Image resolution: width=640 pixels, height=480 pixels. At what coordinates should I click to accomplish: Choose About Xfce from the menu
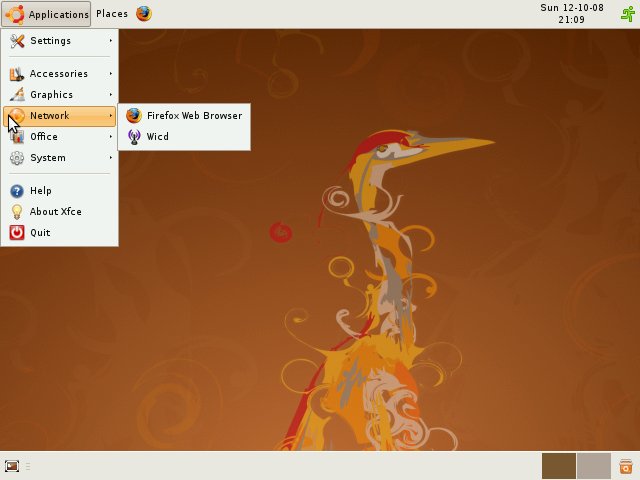60,212
